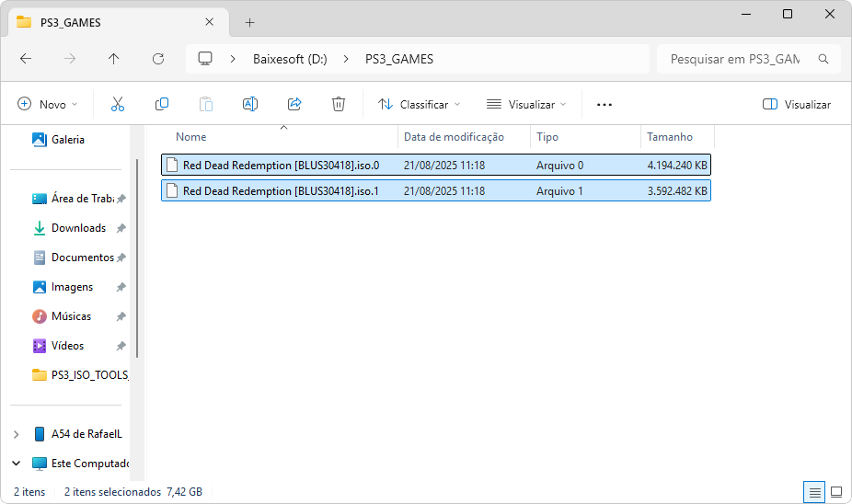
Task: Click the file icon of .iso.1 file
Action: coord(172,190)
